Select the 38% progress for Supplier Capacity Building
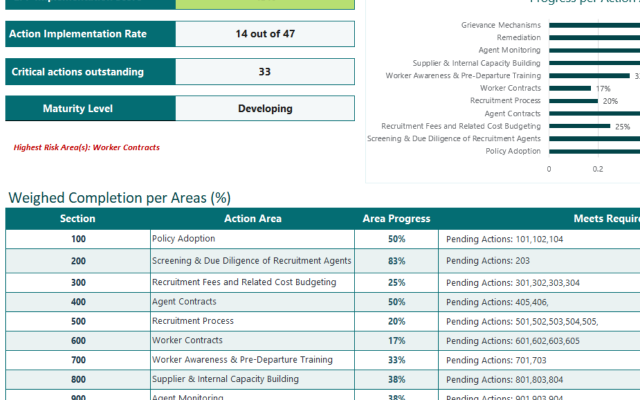 pyautogui.click(x=396, y=380)
